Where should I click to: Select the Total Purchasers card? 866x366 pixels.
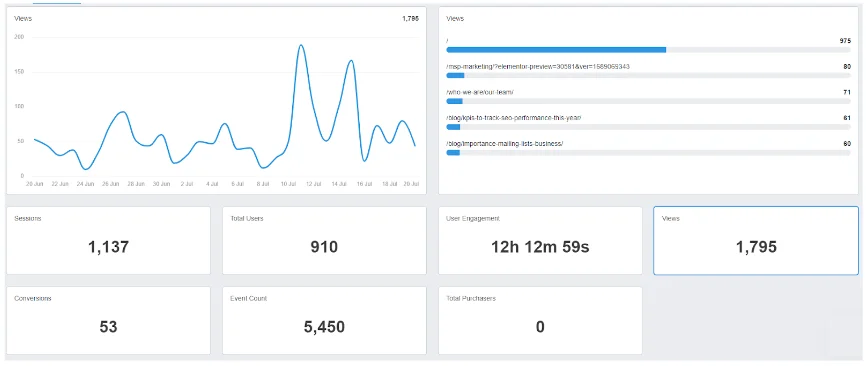540,321
